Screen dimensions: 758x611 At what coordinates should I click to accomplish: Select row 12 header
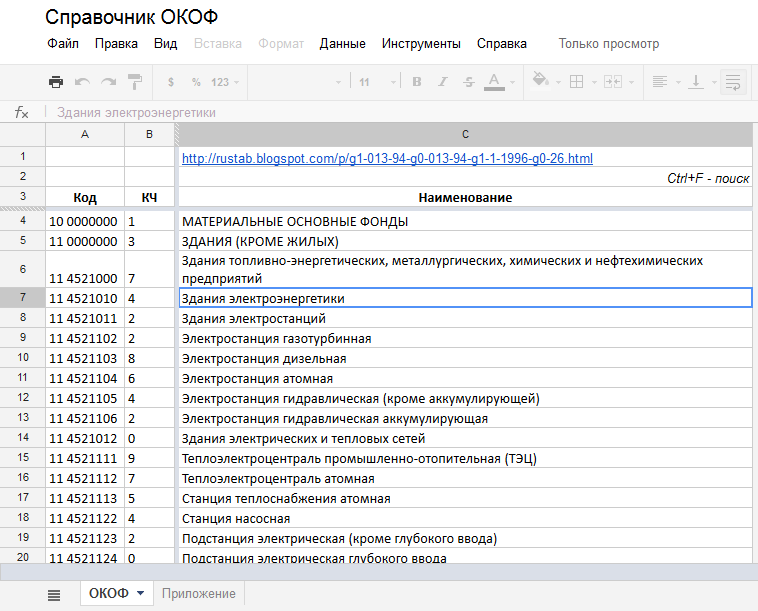23,397
